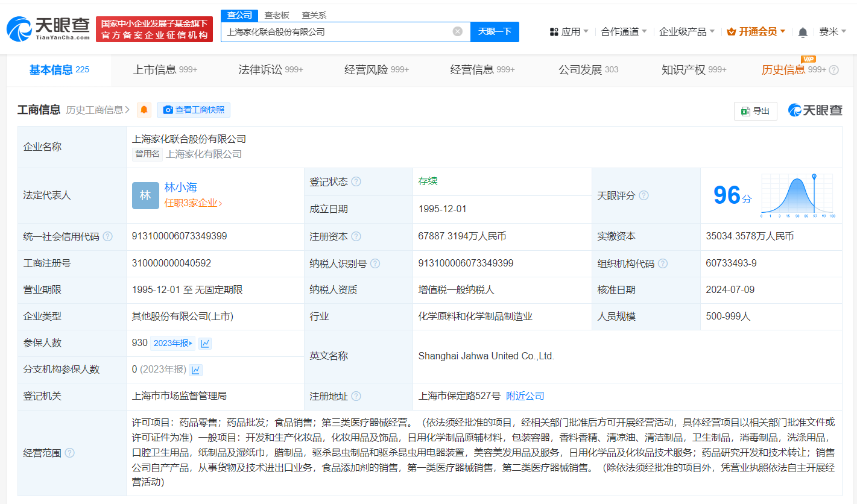Image resolution: width=857 pixels, height=504 pixels.
Task: Click the 天眼一下 search button
Action: 495,31
